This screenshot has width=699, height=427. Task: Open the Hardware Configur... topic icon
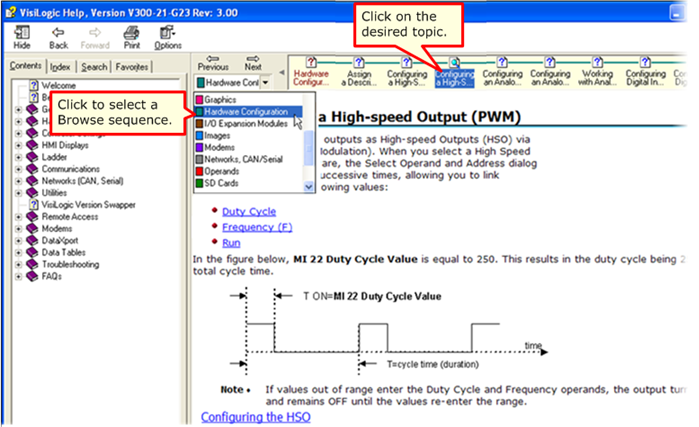[311, 62]
